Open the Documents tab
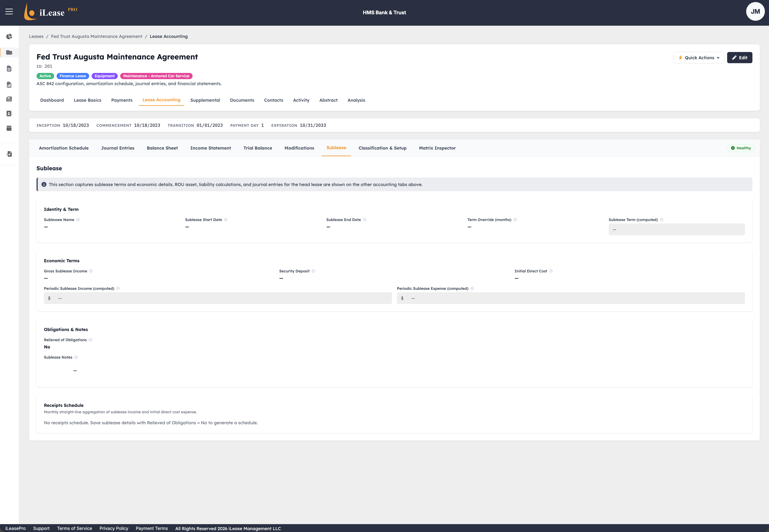769x532 pixels. coord(242,100)
